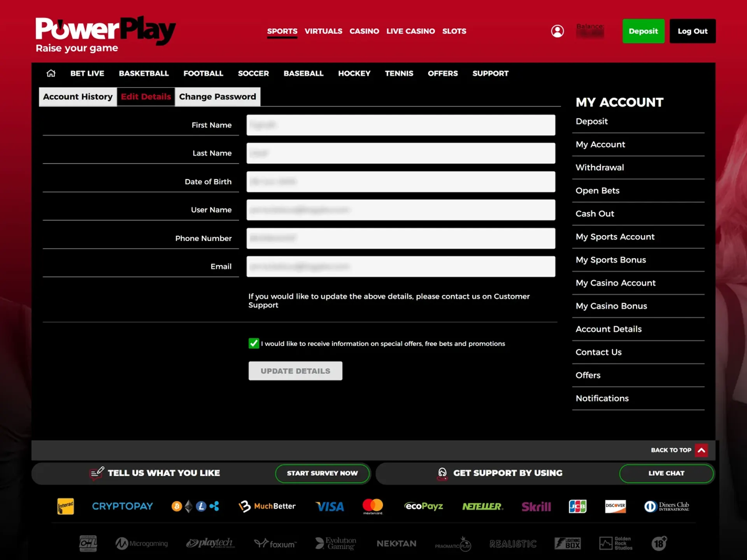747x560 pixels.
Task: Click the First Name input field
Action: [x=401, y=125]
